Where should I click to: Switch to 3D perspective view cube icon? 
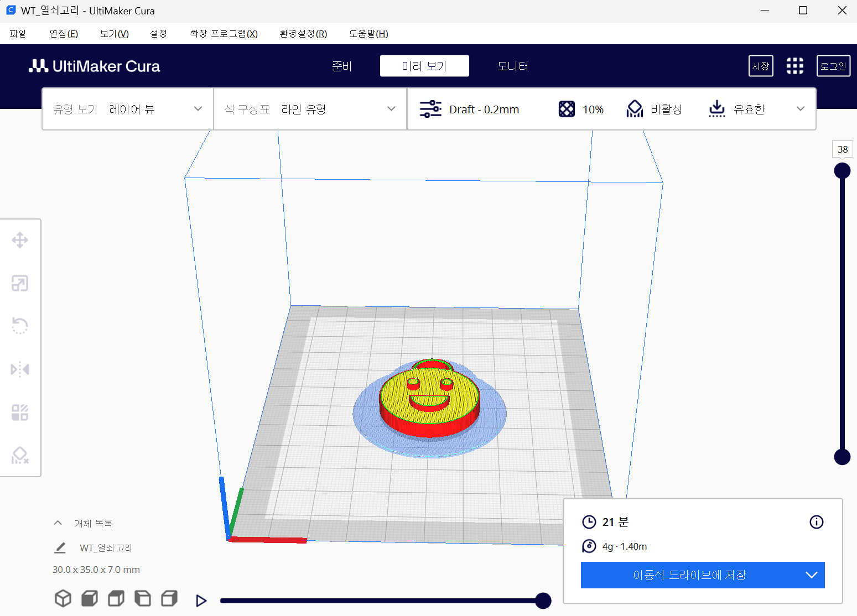tap(63, 598)
